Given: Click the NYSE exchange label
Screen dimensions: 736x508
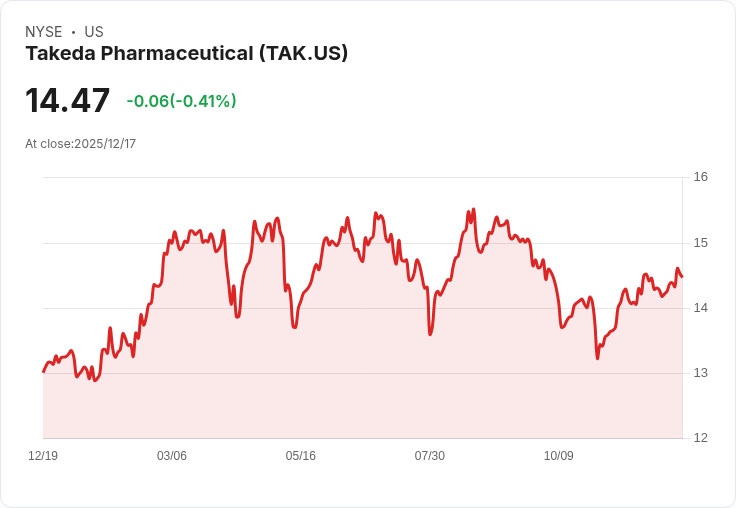Looking at the screenshot, I should point(44,32).
